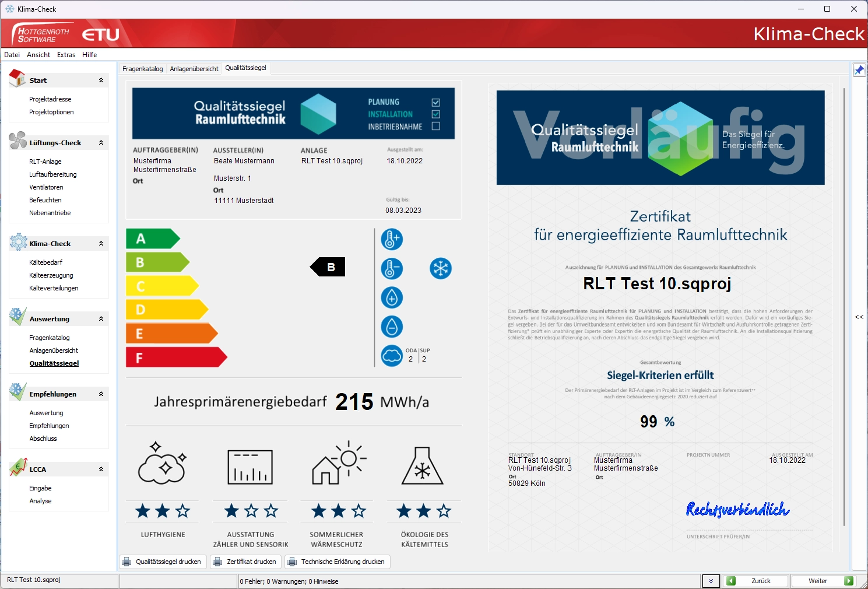Open Kälteerzeugung in the sidebar
The height and width of the screenshot is (589, 868).
51,275
